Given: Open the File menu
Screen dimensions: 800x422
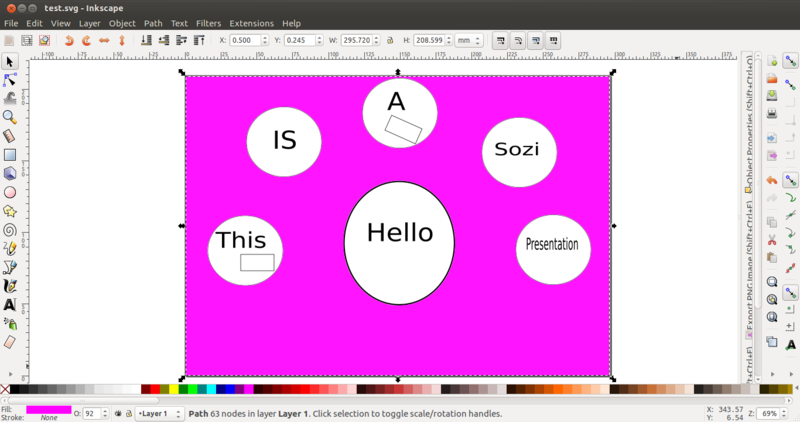Looking at the screenshot, I should pyautogui.click(x=11, y=23).
